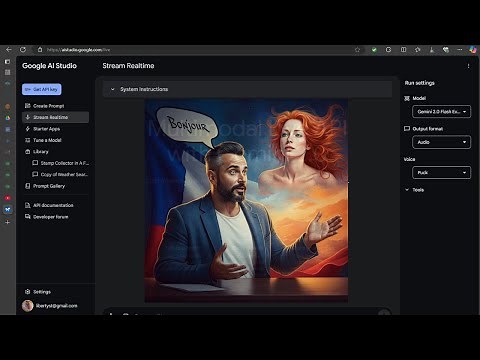Click the Stream Realtime microphone icon
This screenshot has height=360, width=480.
pyautogui.click(x=28, y=117)
